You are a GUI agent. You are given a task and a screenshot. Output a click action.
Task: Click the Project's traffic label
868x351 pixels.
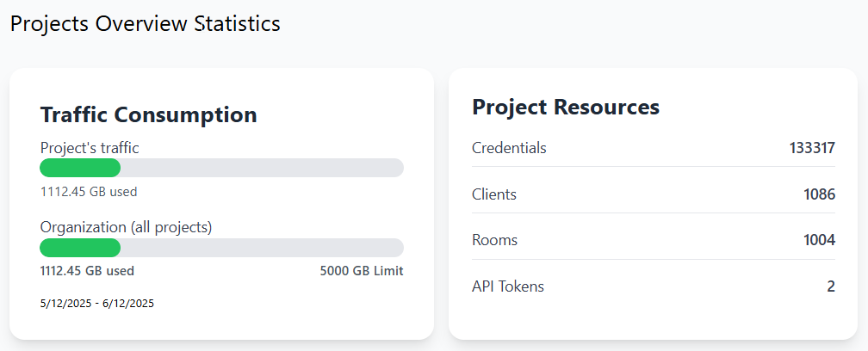click(90, 148)
